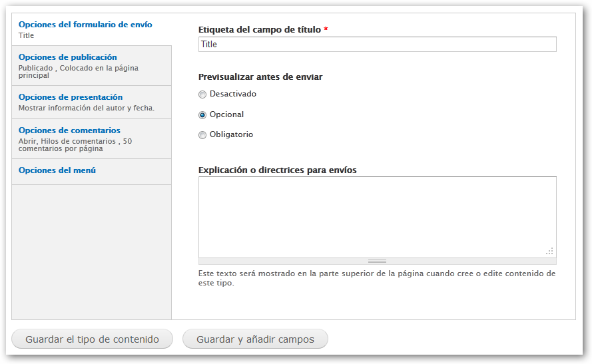
Task: Click the 'Desactivado' label text
Action: (232, 94)
